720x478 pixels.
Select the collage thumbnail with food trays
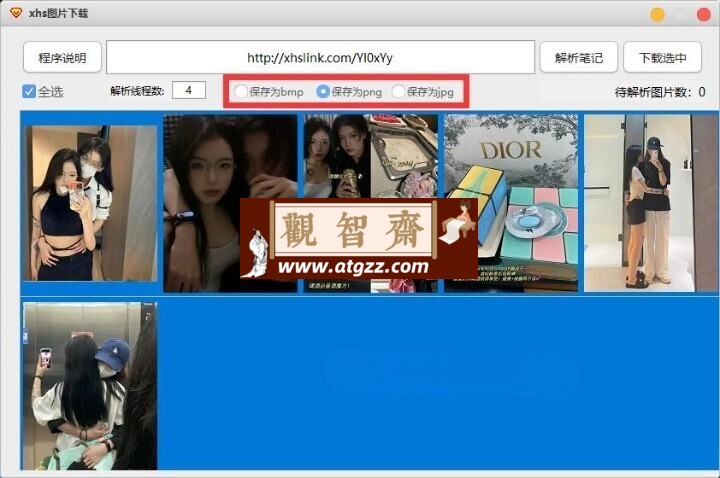(x=371, y=203)
